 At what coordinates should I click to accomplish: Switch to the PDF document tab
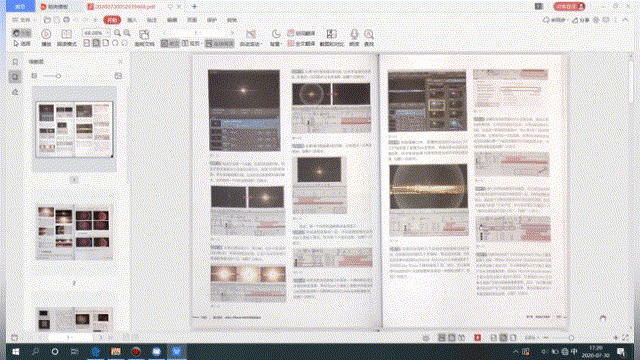pyautogui.click(x=124, y=7)
